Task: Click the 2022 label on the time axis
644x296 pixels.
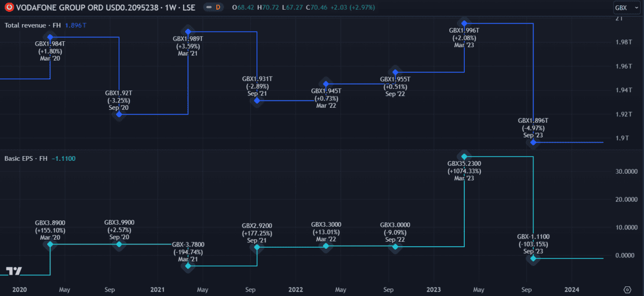Action: (296, 290)
